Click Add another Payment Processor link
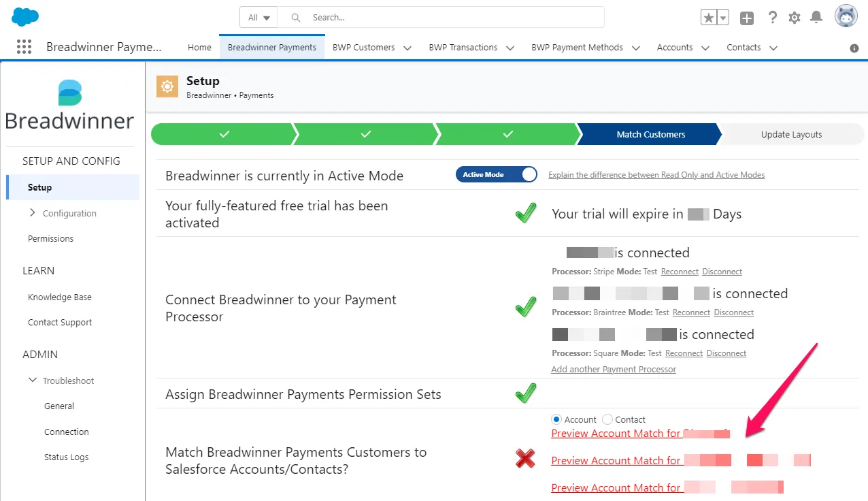This screenshot has width=868, height=501. (614, 369)
